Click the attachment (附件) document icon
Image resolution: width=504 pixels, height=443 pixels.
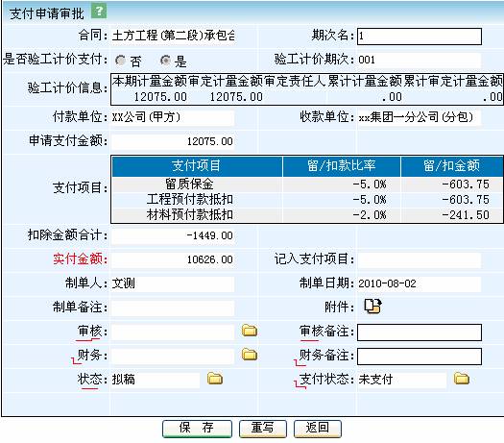coord(372,306)
